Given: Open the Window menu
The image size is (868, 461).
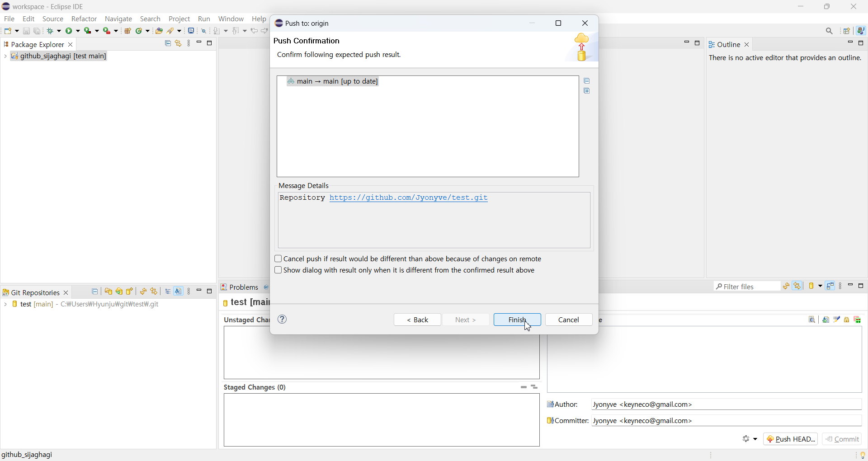Looking at the screenshot, I should tap(231, 19).
